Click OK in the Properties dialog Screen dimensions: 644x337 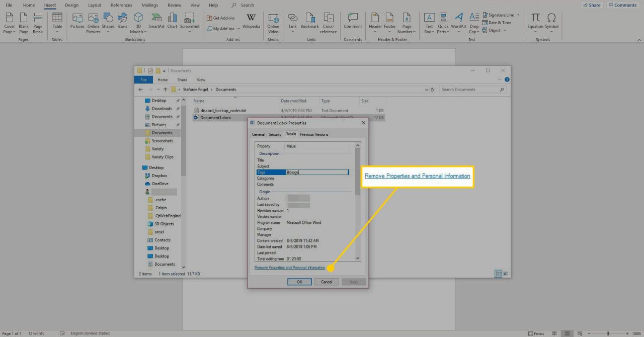click(299, 282)
